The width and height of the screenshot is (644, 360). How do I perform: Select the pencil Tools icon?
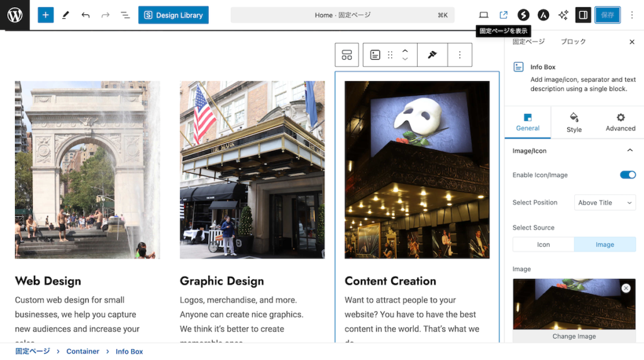tap(65, 15)
